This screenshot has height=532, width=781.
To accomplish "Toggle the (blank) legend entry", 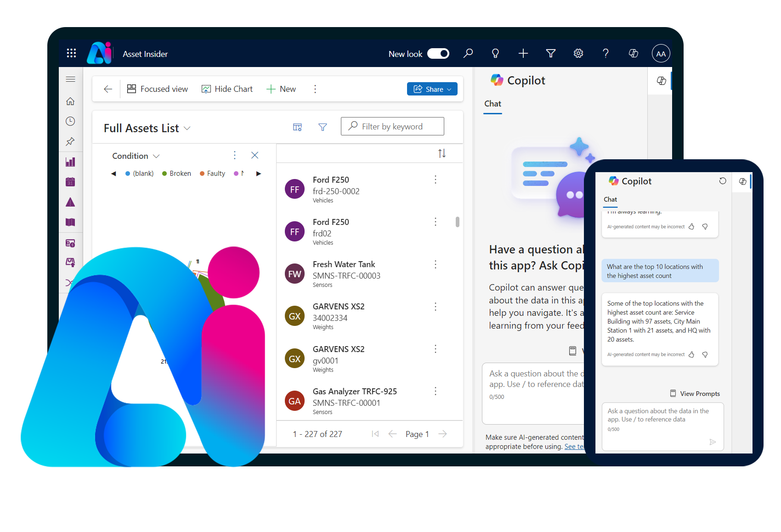I will click(x=140, y=174).
